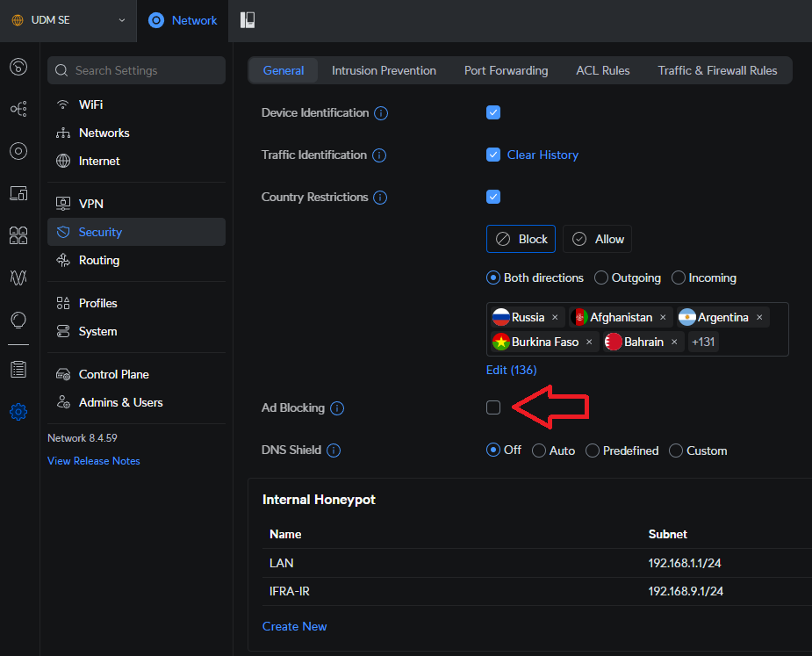Click the Allow button
The height and width of the screenshot is (656, 812).
pyautogui.click(x=597, y=239)
